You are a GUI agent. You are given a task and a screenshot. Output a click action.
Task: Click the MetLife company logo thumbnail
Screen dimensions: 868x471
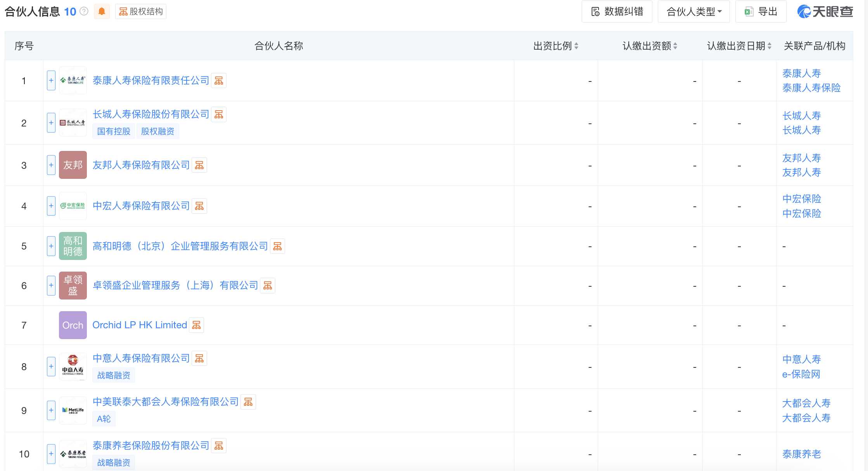[73, 410]
